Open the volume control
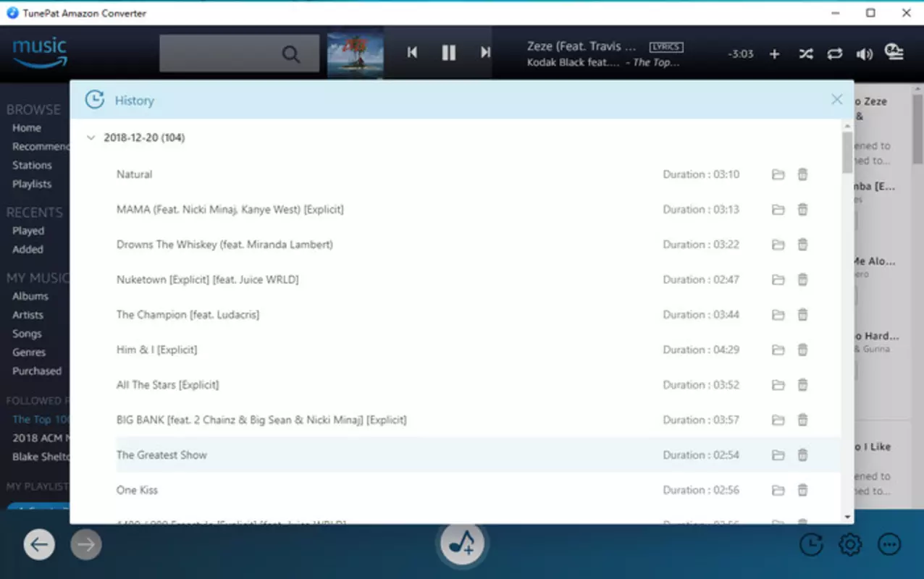Image resolution: width=924 pixels, height=579 pixels. tap(864, 54)
